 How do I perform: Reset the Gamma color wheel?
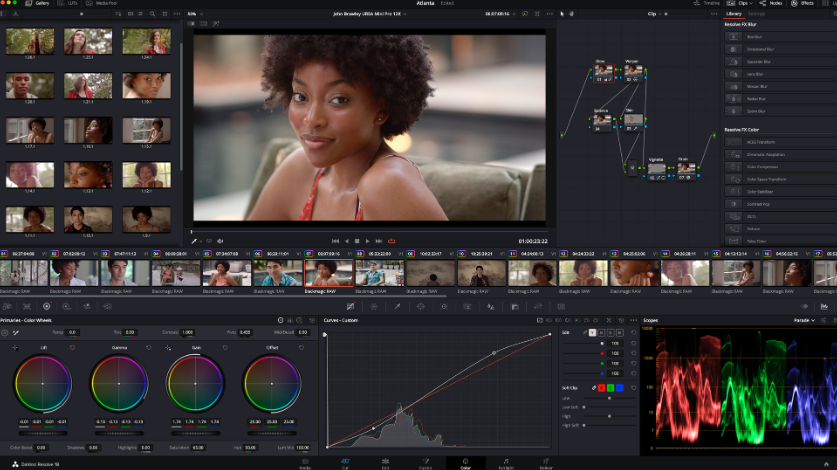[149, 348]
